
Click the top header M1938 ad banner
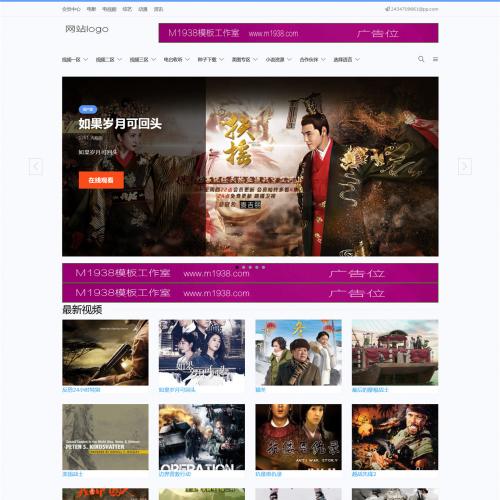[x=298, y=33]
